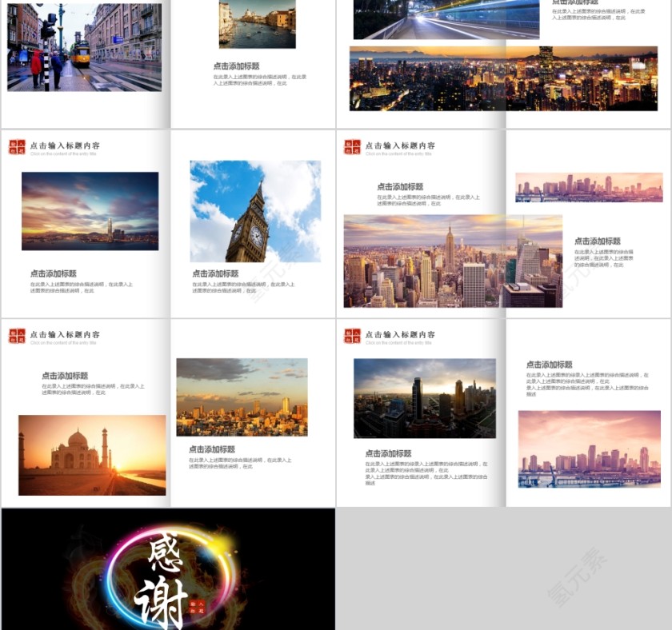Select the pink waterfront city photo at lower right
This screenshot has width=672, height=630.
point(589,449)
